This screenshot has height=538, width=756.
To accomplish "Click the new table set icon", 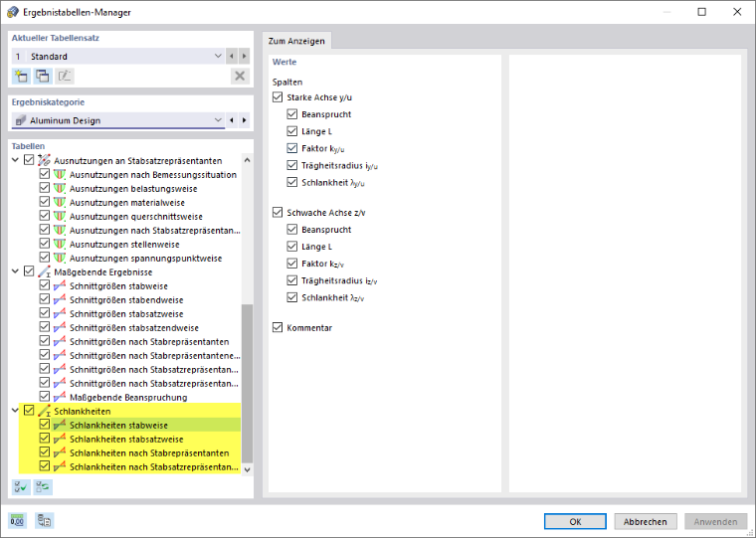I will tap(21, 77).
